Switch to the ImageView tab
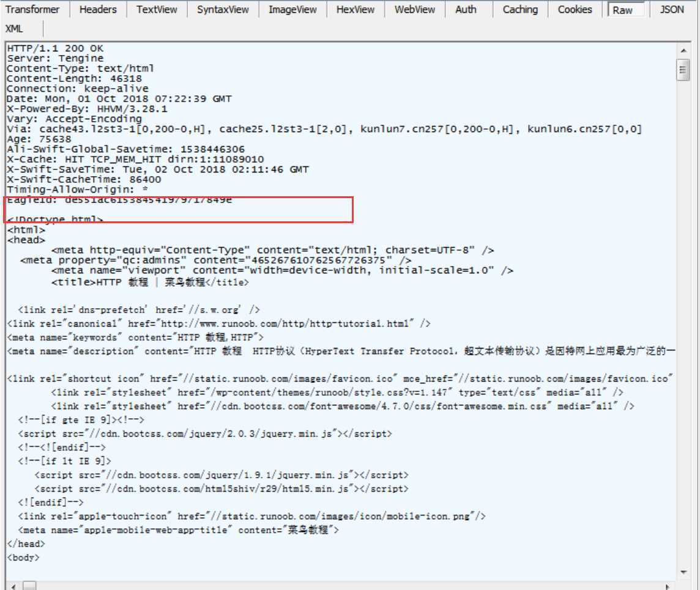700x590 pixels. 292,9
